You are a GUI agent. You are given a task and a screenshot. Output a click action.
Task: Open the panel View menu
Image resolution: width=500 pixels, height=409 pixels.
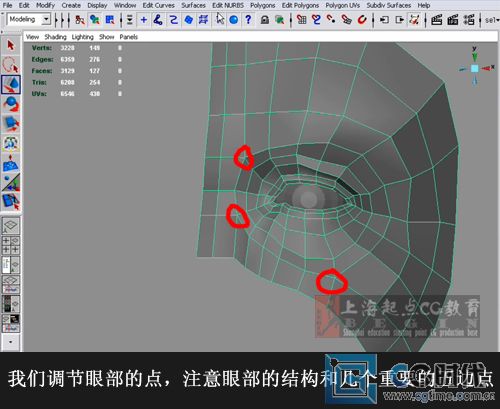click(32, 37)
